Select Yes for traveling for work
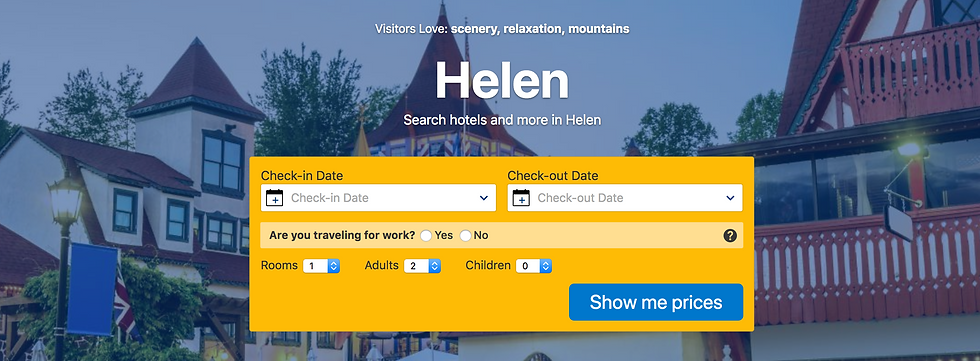The height and width of the screenshot is (361, 980). pos(426,235)
